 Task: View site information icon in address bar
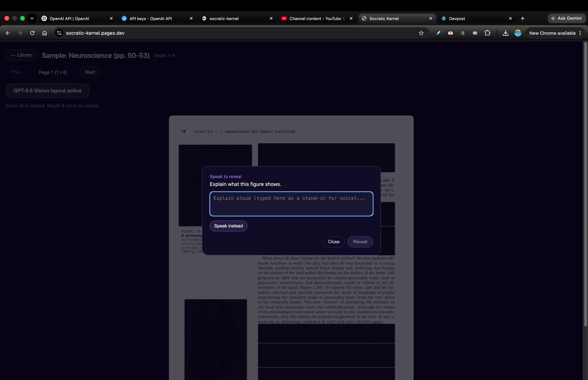pos(59,33)
